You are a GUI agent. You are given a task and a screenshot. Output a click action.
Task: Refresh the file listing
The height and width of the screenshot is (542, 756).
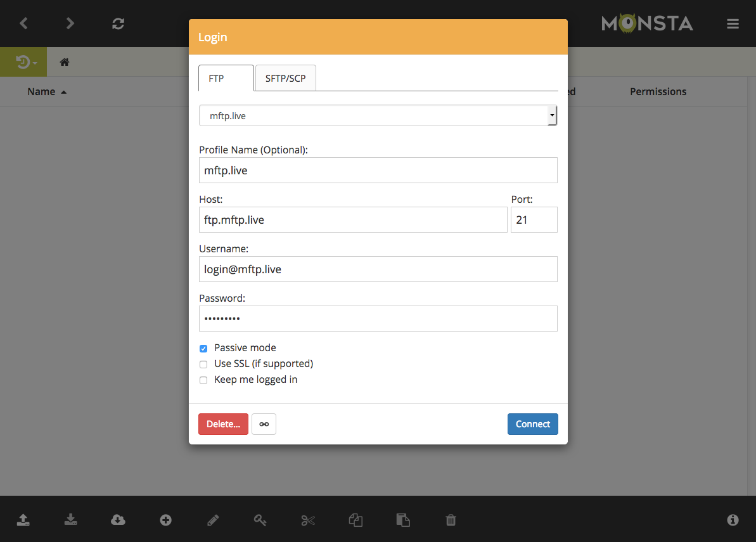(118, 23)
